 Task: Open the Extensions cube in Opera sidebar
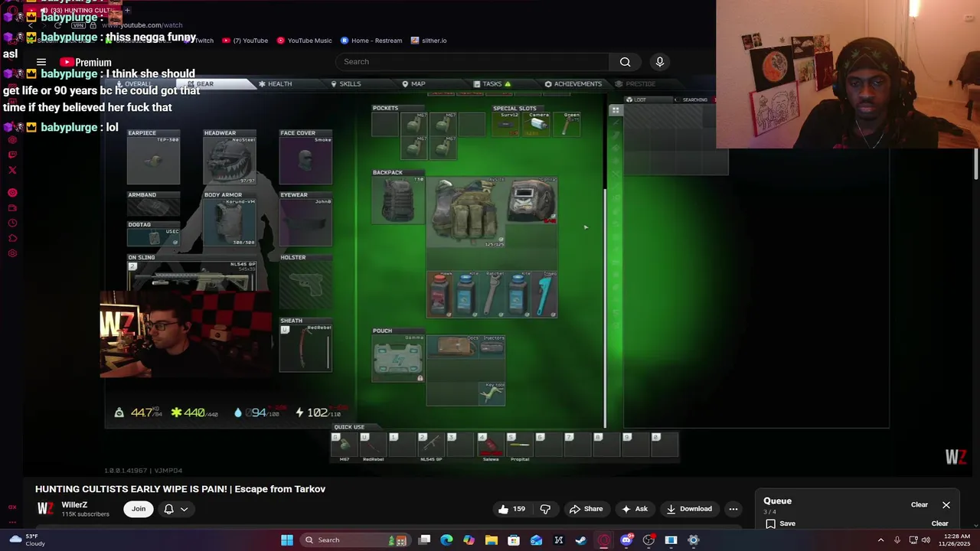point(12,239)
